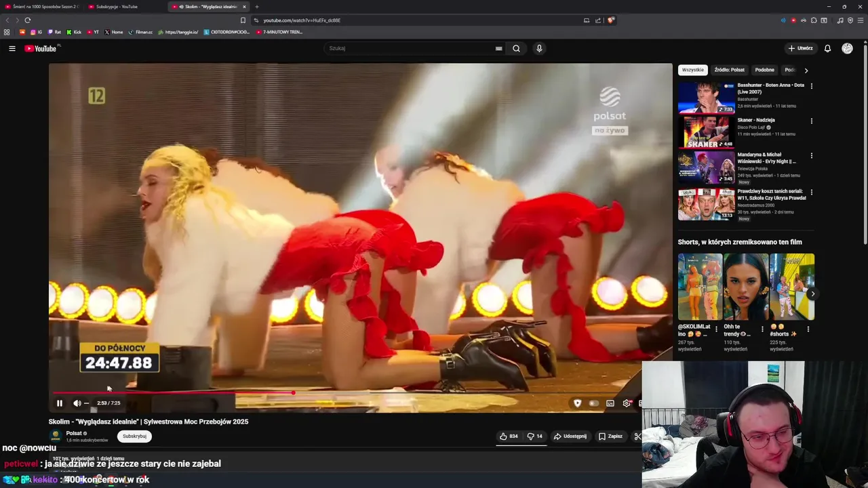Image resolution: width=868 pixels, height=488 pixels.
Task: Open the Polsat channel name link
Action: click(x=74, y=433)
